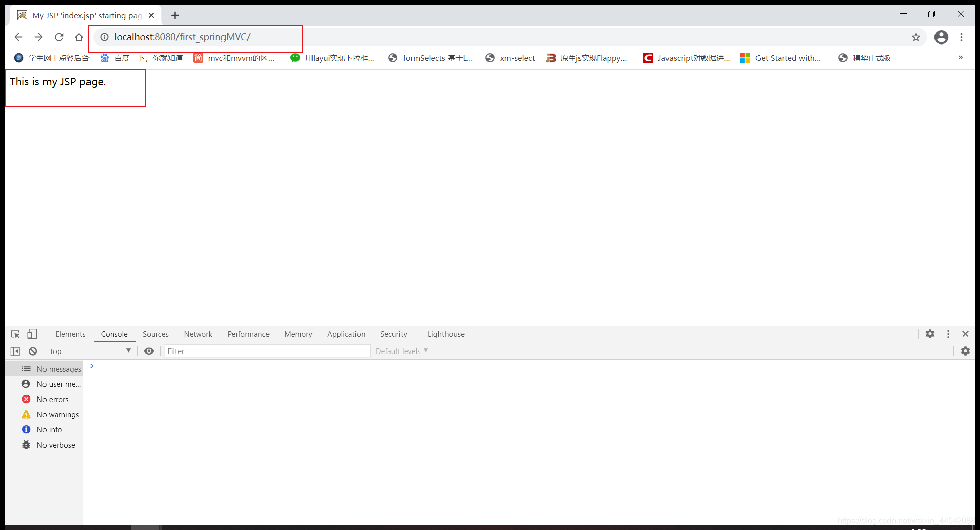Bookmark this page with the star icon
The image size is (980, 530).
click(916, 37)
